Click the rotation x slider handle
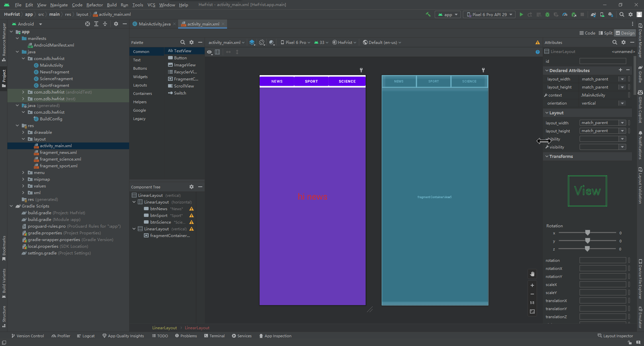This screenshot has width=644, height=346. pos(588,233)
